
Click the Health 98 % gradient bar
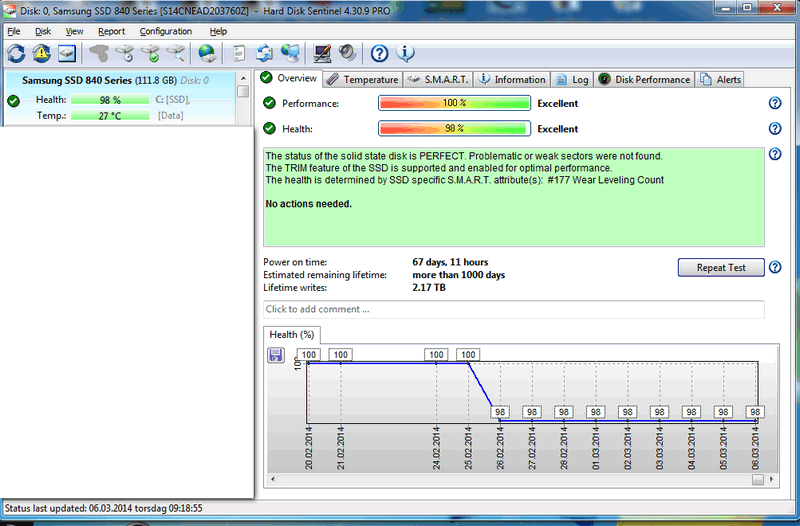[454, 129]
